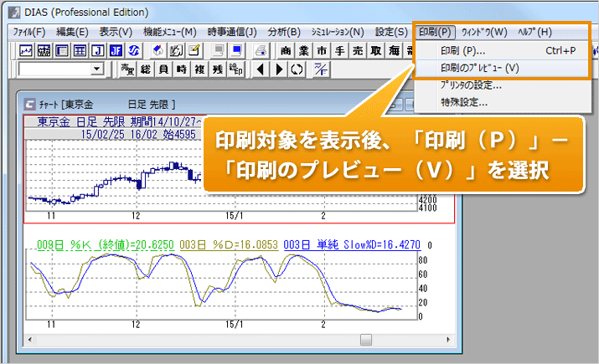This screenshot has width=599, height=364.
Task: Click the 取 toolbar button
Action: [x=377, y=50]
